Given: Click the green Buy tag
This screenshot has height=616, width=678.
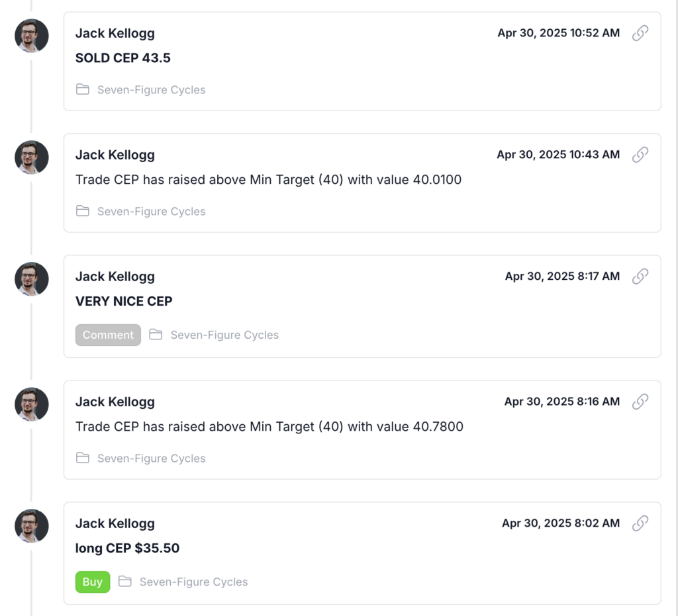Looking at the screenshot, I should 93,582.
